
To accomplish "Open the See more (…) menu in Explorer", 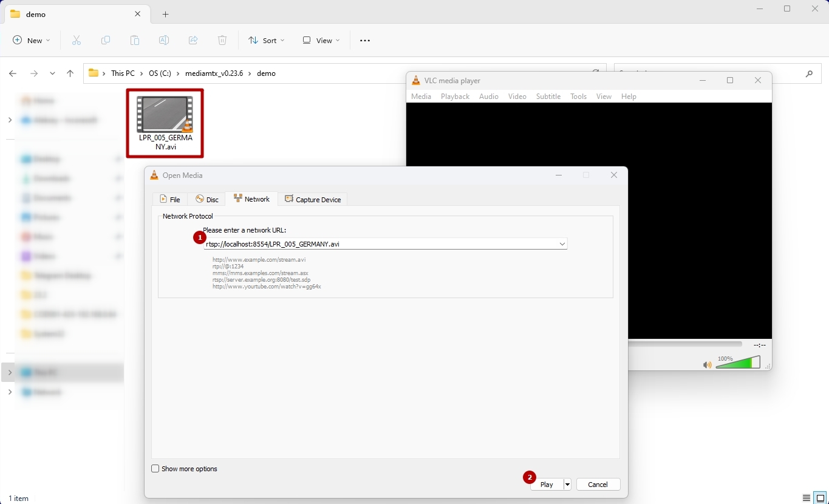I will point(365,41).
